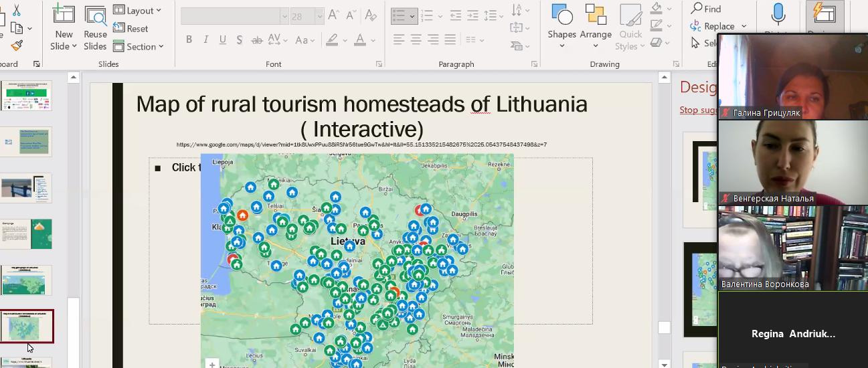This screenshot has height=368, width=868.
Task: Open the New Slide menu
Action: [x=64, y=46]
